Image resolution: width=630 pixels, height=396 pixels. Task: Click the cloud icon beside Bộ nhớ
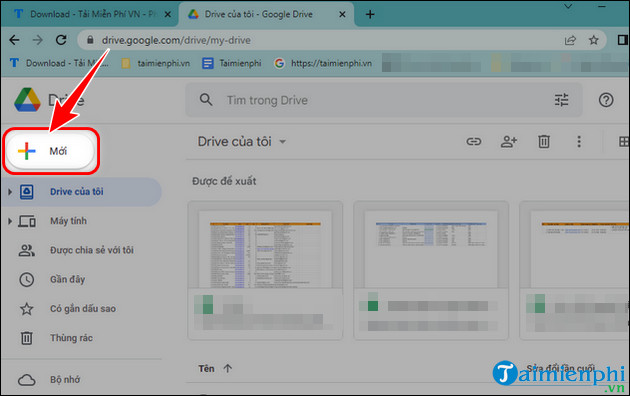coord(27,380)
